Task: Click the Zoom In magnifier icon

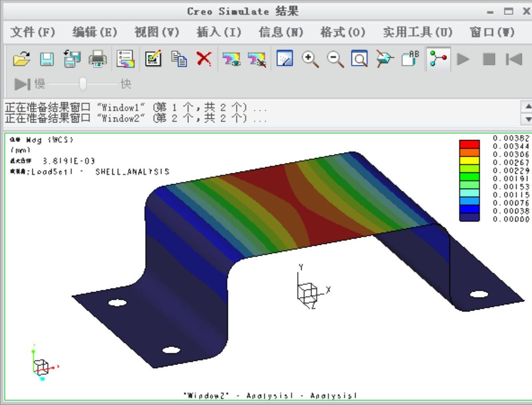Action: coord(310,59)
